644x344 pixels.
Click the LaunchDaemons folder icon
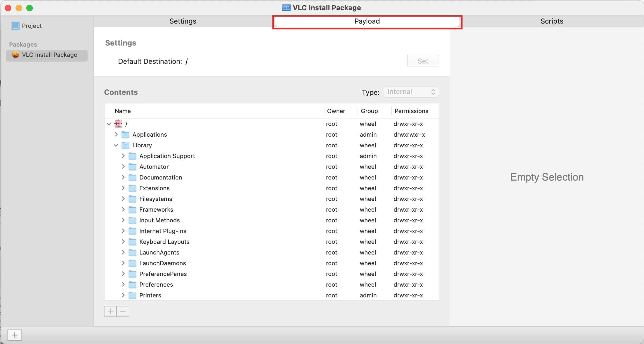click(x=132, y=263)
